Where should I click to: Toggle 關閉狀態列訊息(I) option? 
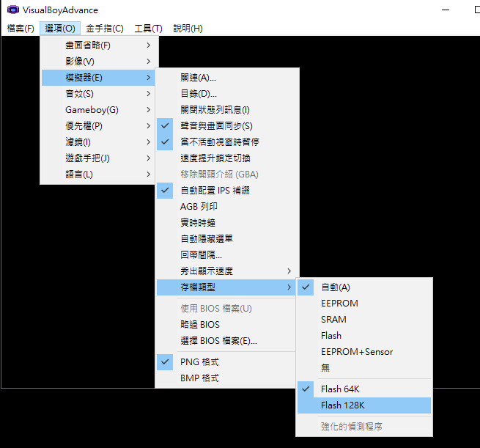point(227,110)
